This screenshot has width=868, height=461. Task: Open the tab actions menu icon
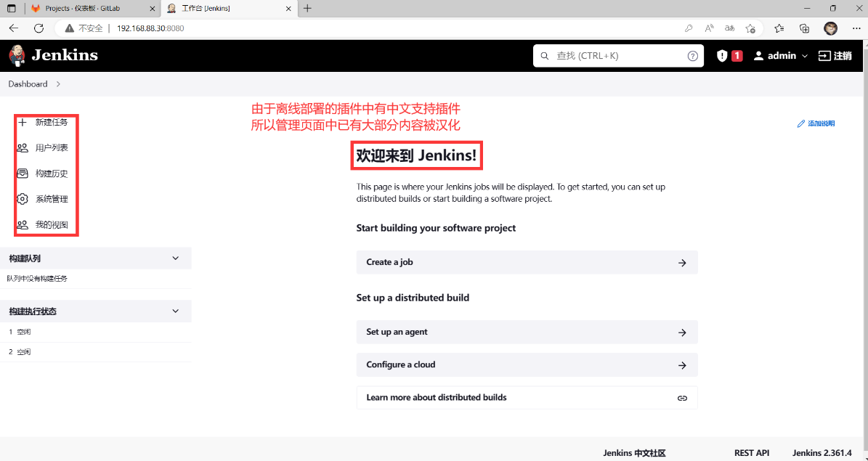pos(12,8)
